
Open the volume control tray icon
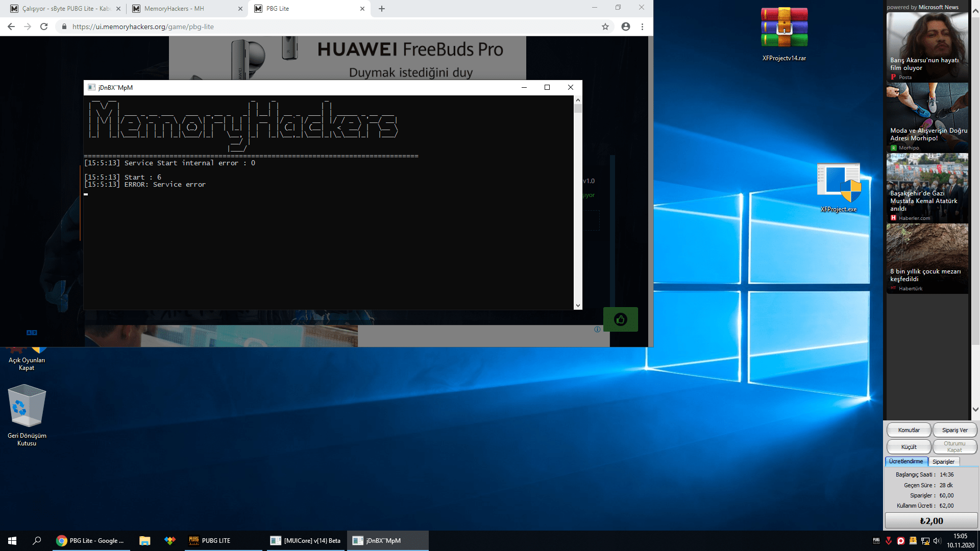(937, 541)
